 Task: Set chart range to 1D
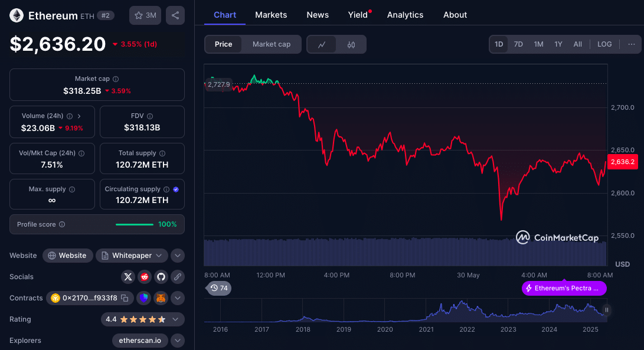(499, 44)
